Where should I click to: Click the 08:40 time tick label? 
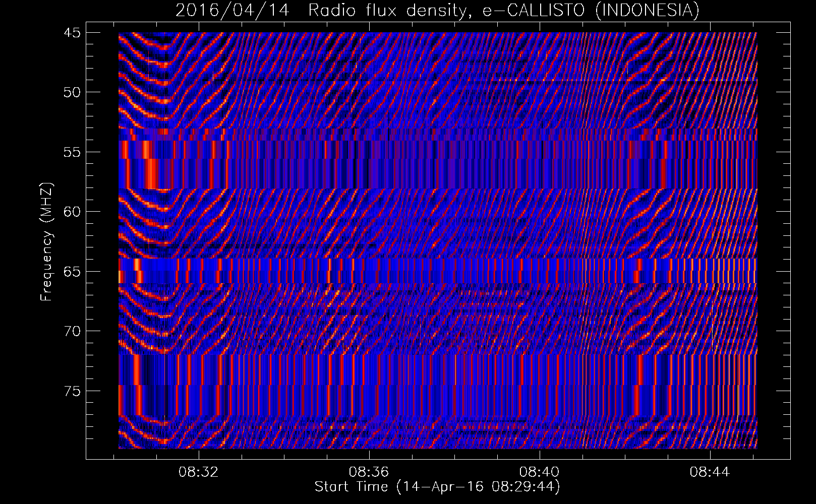tap(540, 472)
